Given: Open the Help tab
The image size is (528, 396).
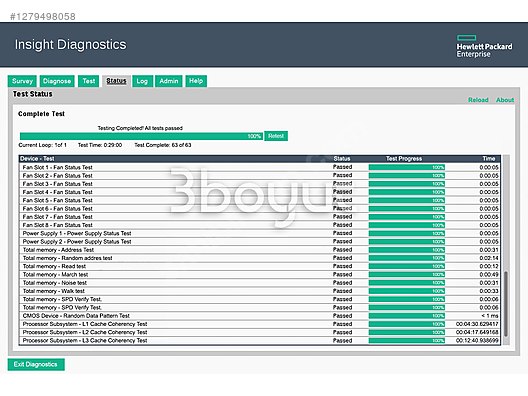Looking at the screenshot, I should click(x=196, y=81).
